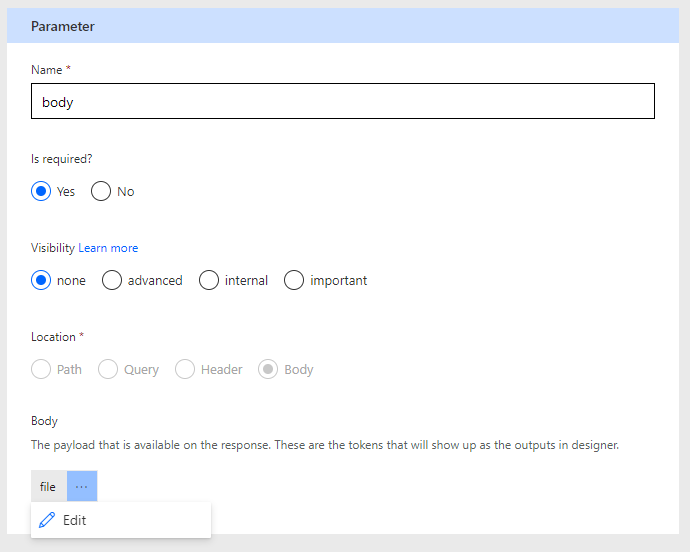This screenshot has width=690, height=552.
Task: Focus the Name text field containing body
Action: pos(343,102)
